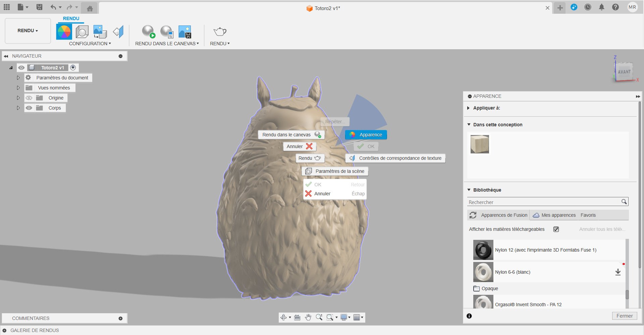Open the MR user profile
The height and width of the screenshot is (335, 644).
point(632,7)
